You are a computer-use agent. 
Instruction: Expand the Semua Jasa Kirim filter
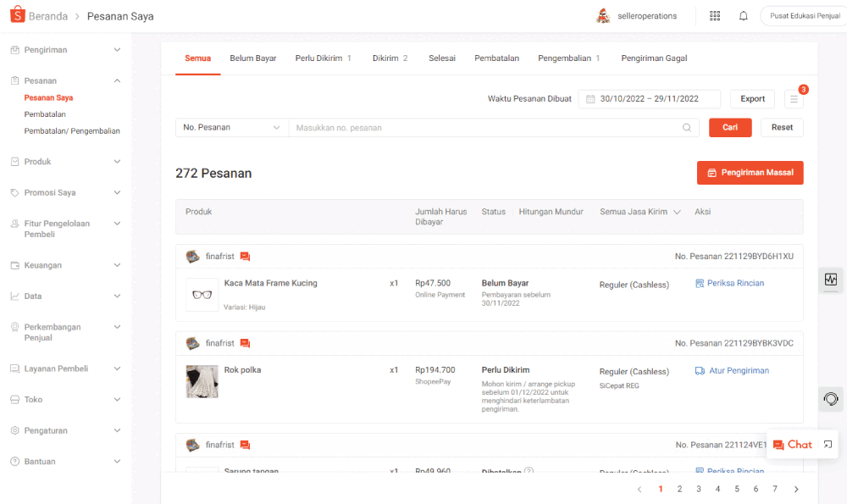(x=639, y=212)
